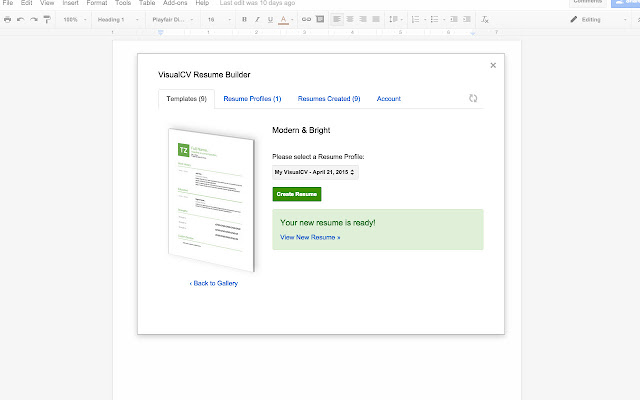The height and width of the screenshot is (400, 640).
Task: Open the Tools menu
Action: (123, 3)
